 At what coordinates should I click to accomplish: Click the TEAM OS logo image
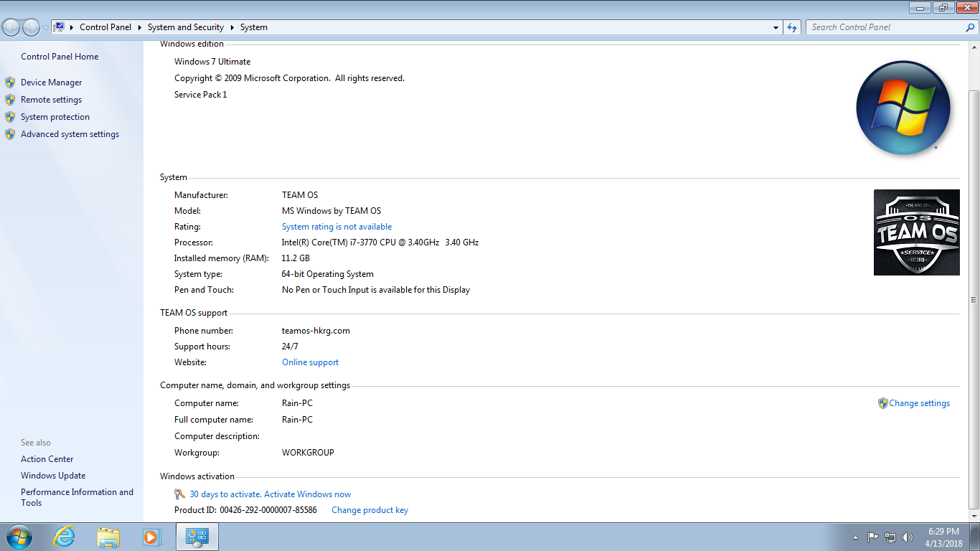[x=916, y=232]
